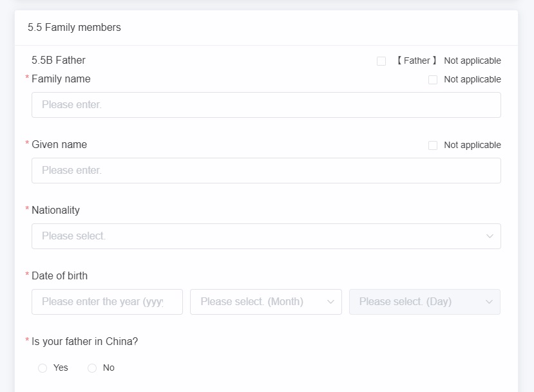
Task: Focus the birth year input field
Action: click(x=107, y=302)
